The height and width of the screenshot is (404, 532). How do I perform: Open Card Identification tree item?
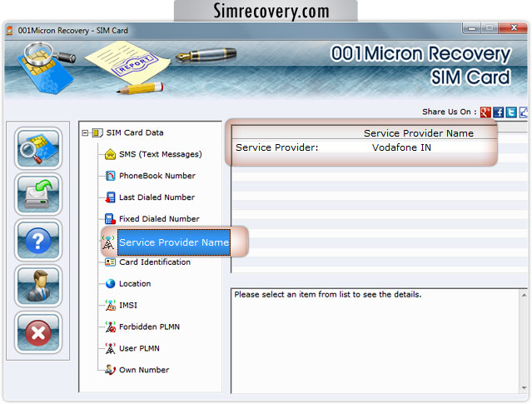pos(155,262)
